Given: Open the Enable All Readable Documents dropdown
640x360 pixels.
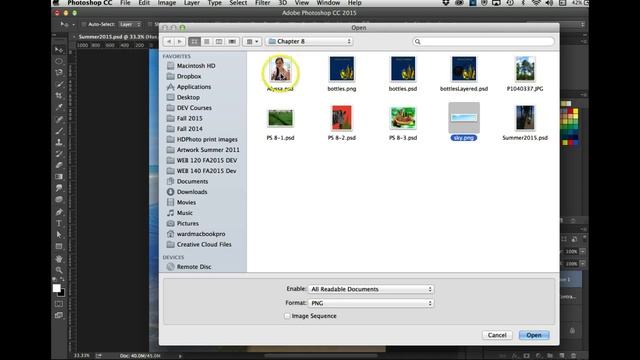Looking at the screenshot, I should coord(371,289).
